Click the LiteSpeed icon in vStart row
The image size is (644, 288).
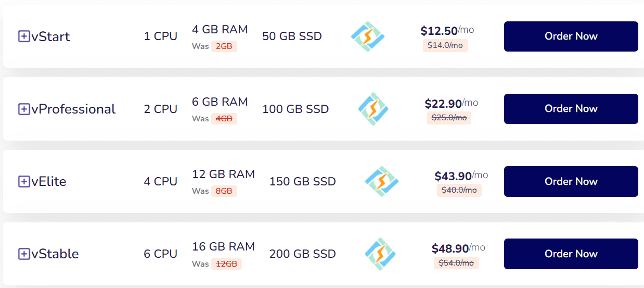368,36
